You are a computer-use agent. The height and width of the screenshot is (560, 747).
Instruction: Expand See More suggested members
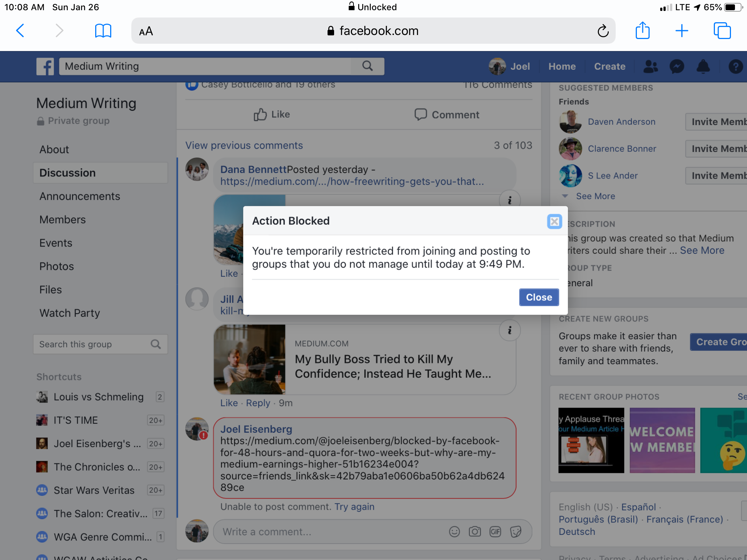(x=595, y=196)
